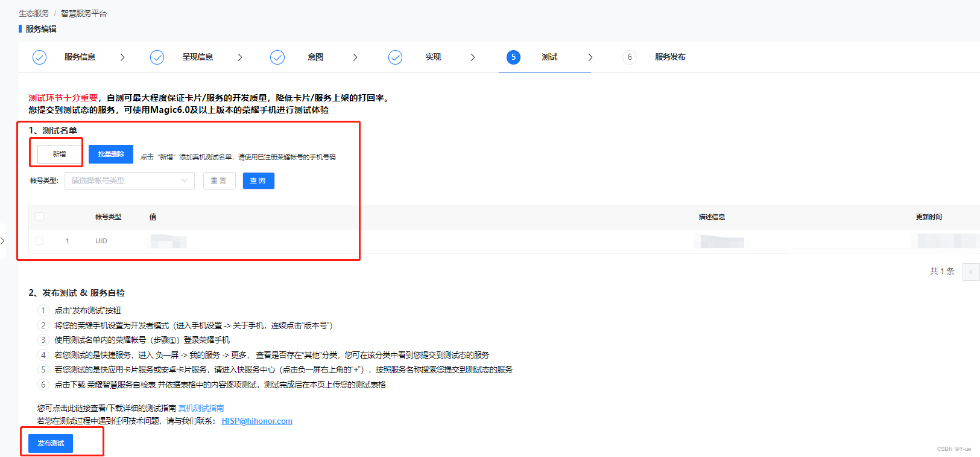Click the 发布测试 button

[51, 443]
